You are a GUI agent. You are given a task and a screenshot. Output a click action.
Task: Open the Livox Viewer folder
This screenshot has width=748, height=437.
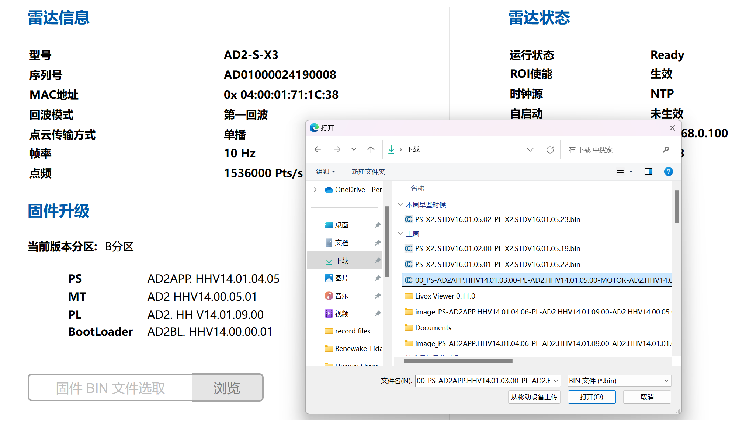(439, 296)
